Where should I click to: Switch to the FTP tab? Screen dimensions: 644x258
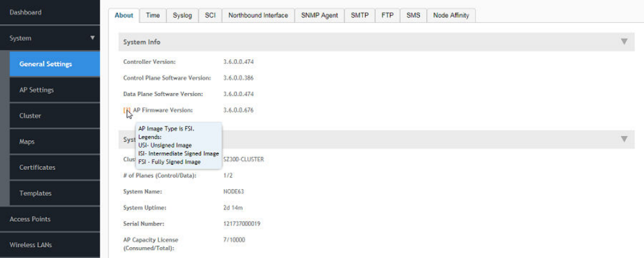point(387,15)
